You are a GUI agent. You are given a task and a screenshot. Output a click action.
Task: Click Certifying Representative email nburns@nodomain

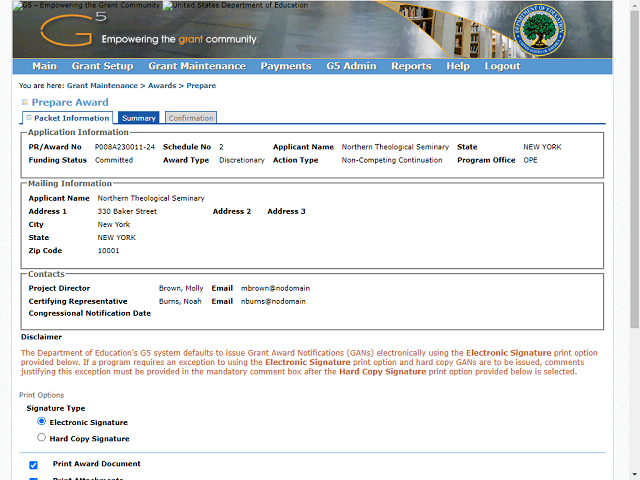[x=273, y=301]
